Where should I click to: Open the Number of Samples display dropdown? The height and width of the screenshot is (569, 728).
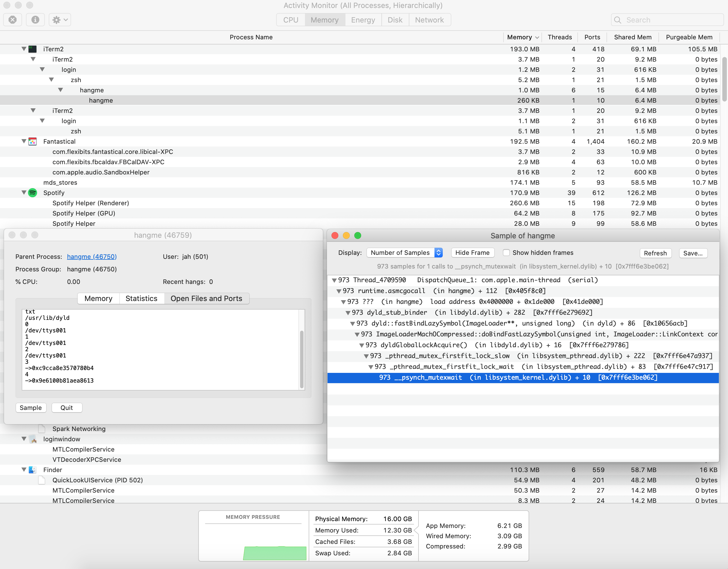point(405,253)
